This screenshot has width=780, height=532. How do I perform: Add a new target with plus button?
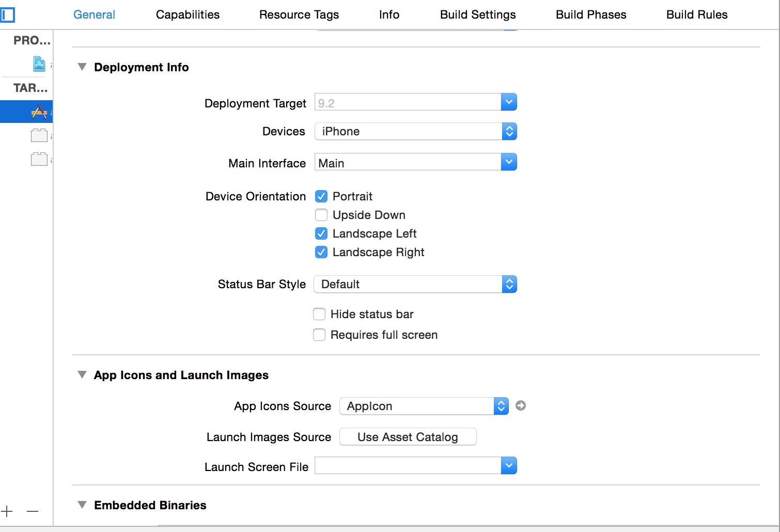click(x=7, y=511)
